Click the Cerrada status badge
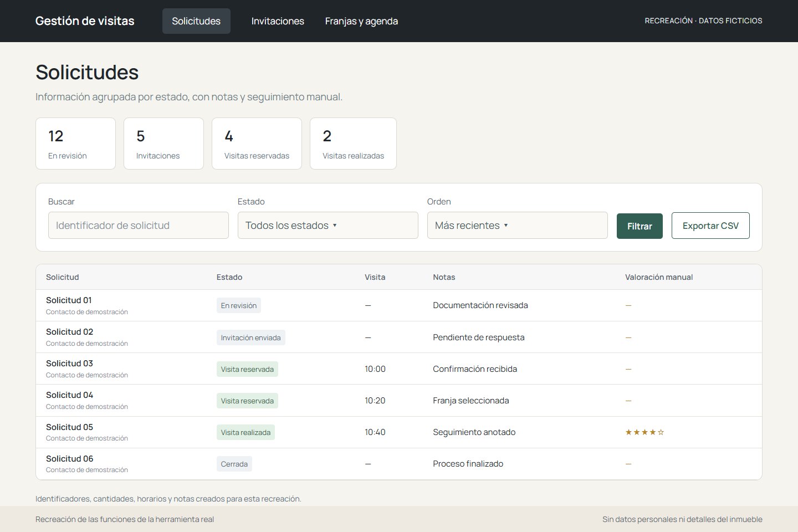This screenshot has height=532, width=798. pyautogui.click(x=234, y=464)
